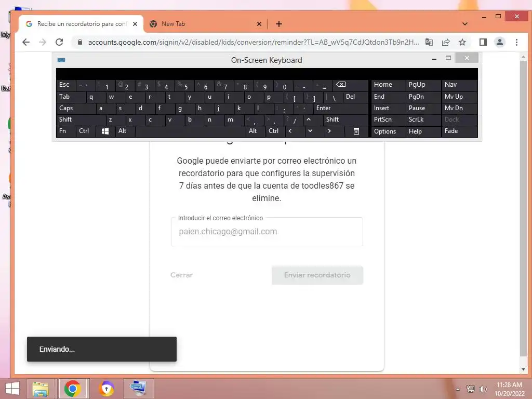Reload the current page
Image resolution: width=532 pixels, height=399 pixels.
pyautogui.click(x=59, y=42)
